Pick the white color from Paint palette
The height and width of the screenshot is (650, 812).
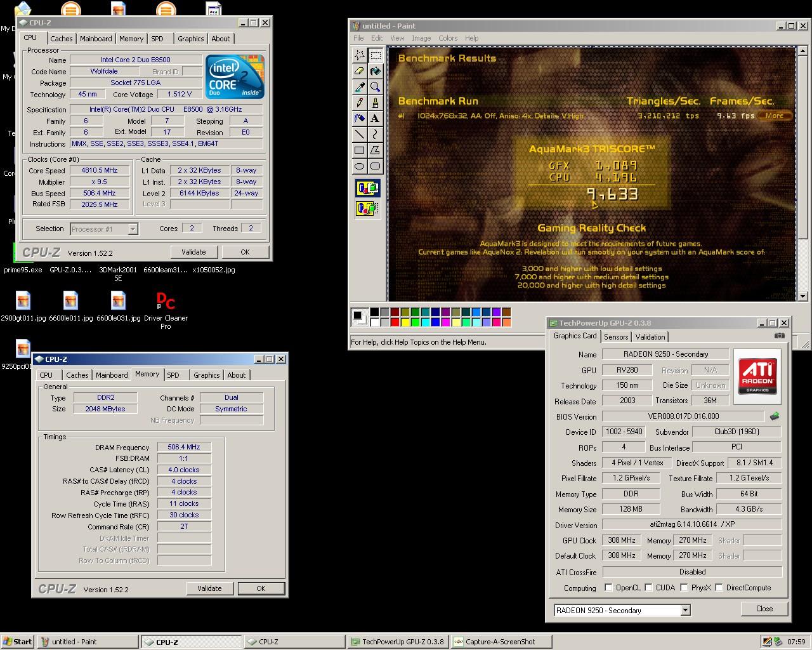coord(374,322)
